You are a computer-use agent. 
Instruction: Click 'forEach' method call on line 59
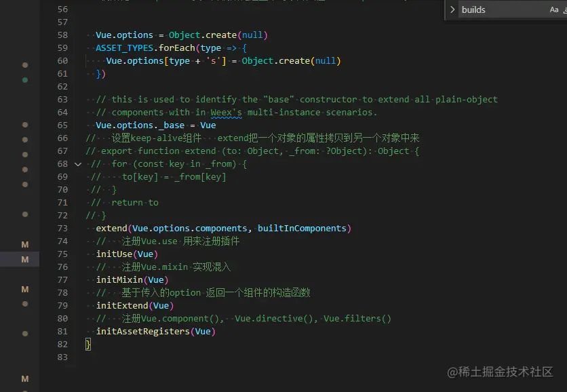(x=177, y=48)
